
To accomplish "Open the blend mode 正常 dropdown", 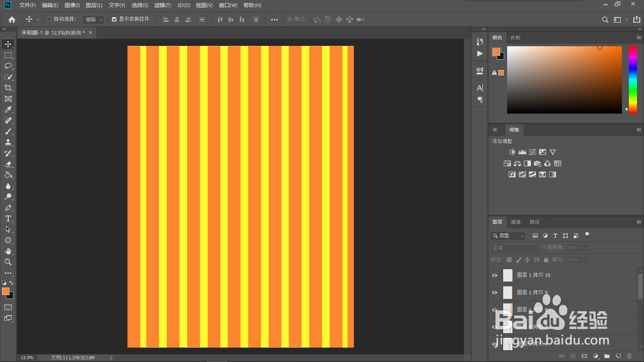I will tap(514, 248).
